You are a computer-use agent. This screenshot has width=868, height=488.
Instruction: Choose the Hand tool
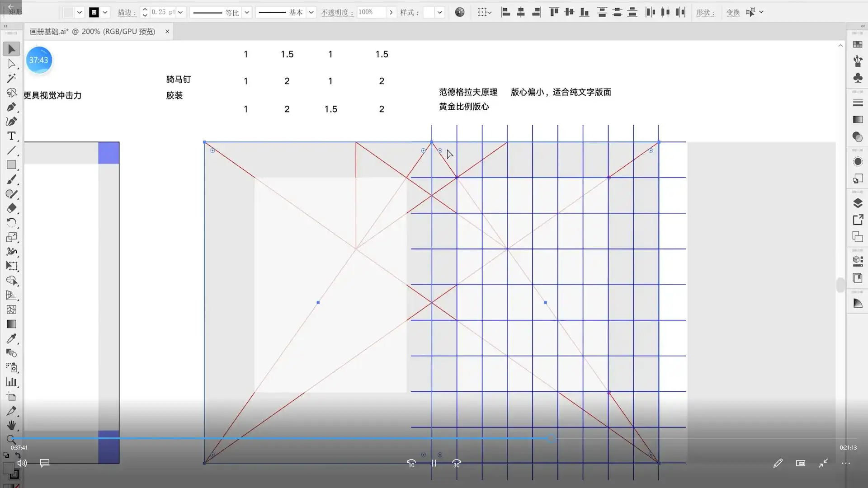[11, 425]
